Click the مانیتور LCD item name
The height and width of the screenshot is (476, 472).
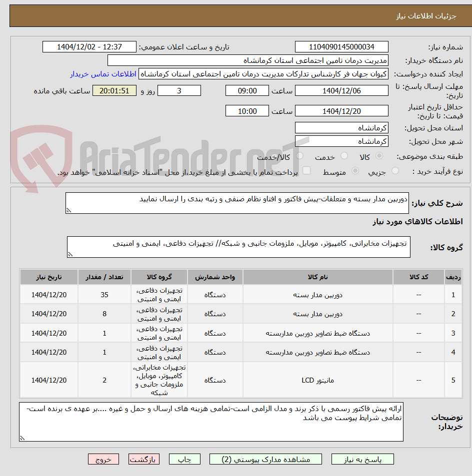[317, 380]
